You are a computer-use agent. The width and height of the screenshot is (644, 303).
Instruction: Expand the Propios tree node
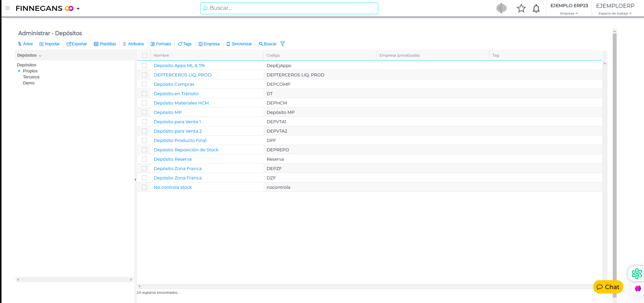(19, 71)
